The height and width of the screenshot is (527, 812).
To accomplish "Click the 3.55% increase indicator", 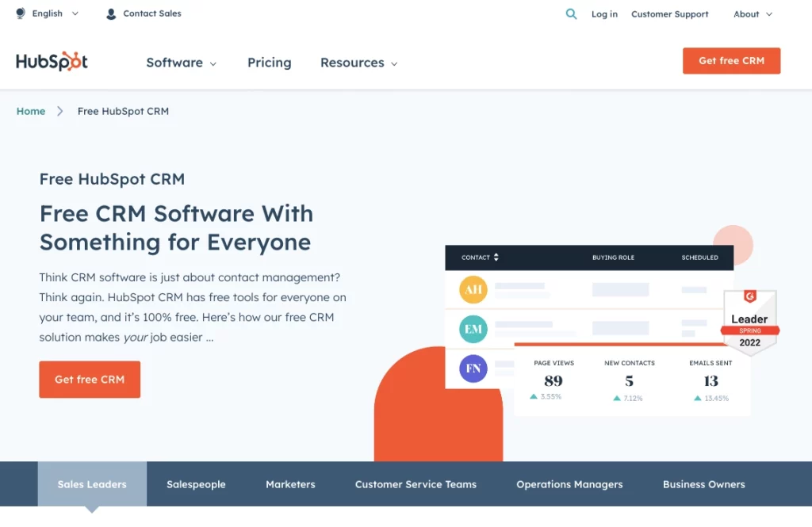I will 546,396.
